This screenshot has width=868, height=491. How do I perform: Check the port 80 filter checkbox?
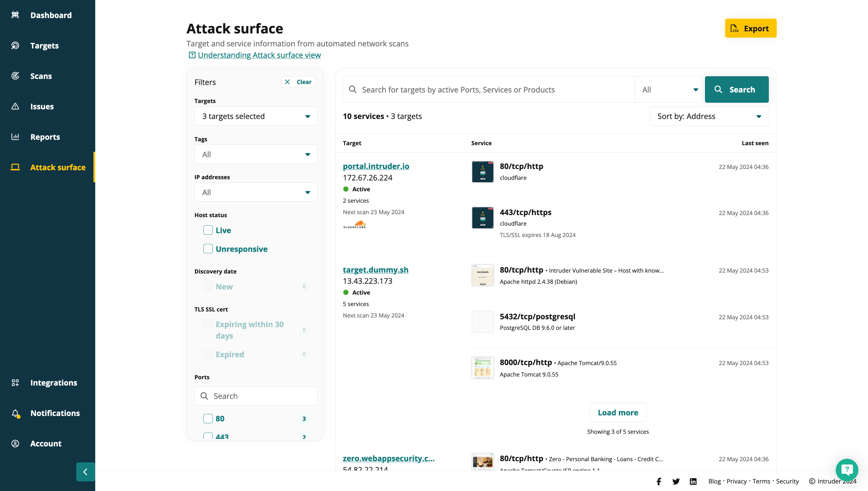208,418
